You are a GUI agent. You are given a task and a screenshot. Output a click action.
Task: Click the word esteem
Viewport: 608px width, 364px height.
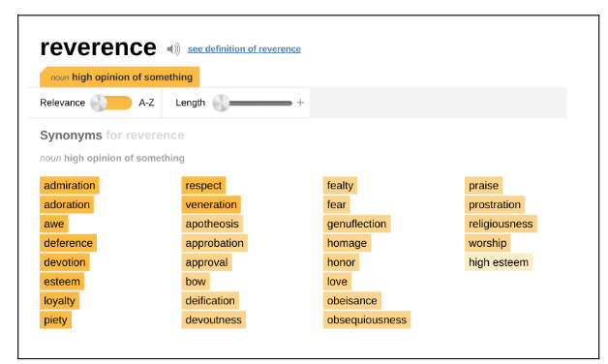pyautogui.click(x=62, y=282)
